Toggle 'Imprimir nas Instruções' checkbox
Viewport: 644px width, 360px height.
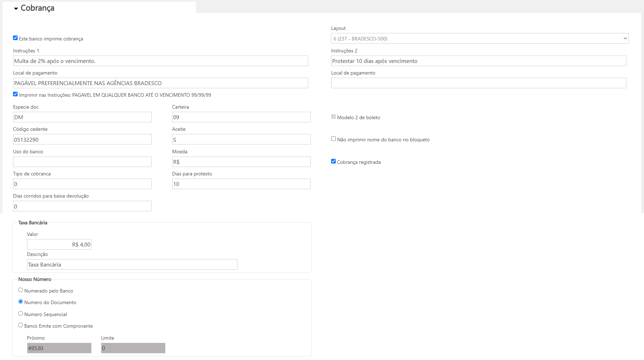click(15, 94)
